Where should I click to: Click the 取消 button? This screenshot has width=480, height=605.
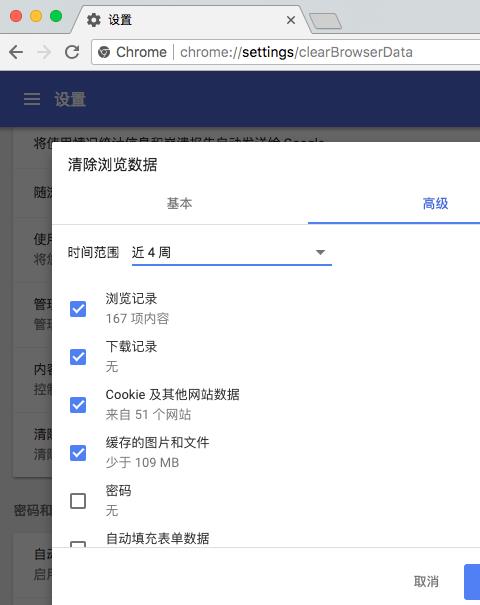(x=426, y=581)
